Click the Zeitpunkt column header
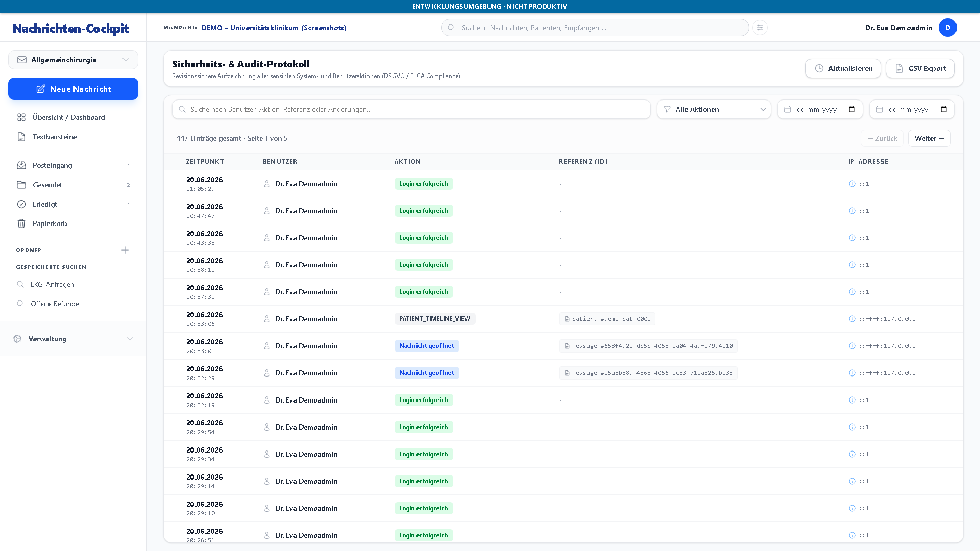This screenshot has height=551, width=980. (205, 162)
